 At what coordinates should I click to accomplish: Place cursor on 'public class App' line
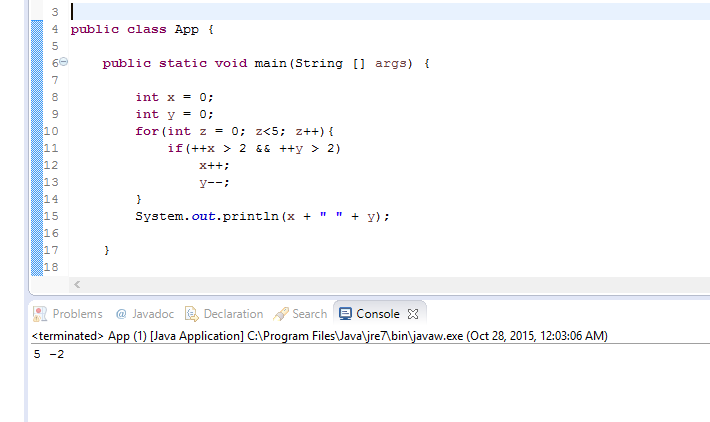click(141, 29)
